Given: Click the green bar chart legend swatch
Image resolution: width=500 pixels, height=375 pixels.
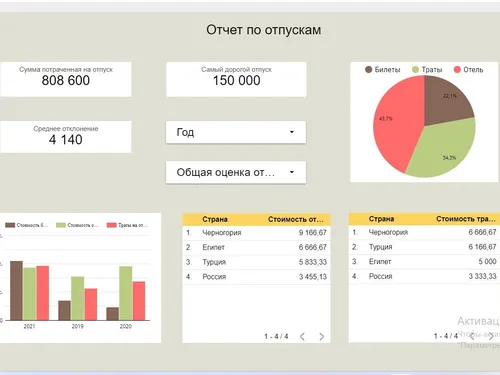Looking at the screenshot, I should point(61,225).
